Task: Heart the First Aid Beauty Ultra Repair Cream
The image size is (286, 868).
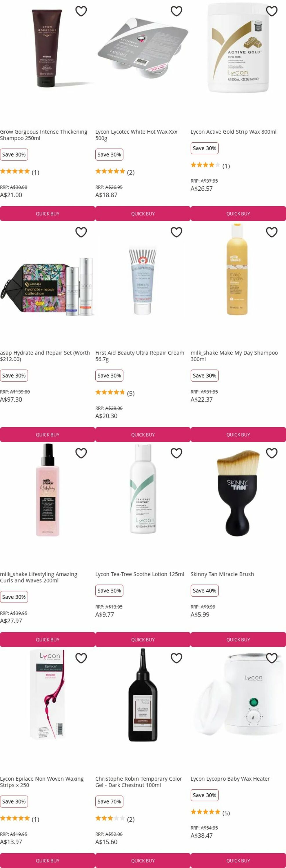Action: [x=176, y=232]
